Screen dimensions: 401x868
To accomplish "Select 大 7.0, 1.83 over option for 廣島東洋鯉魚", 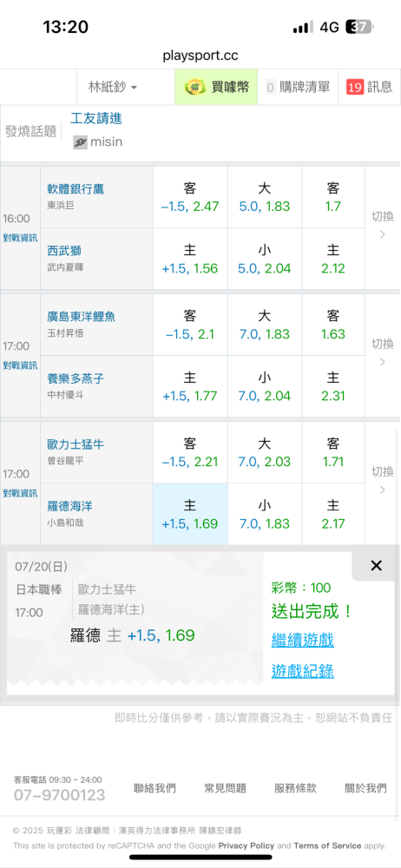I will pos(265,325).
